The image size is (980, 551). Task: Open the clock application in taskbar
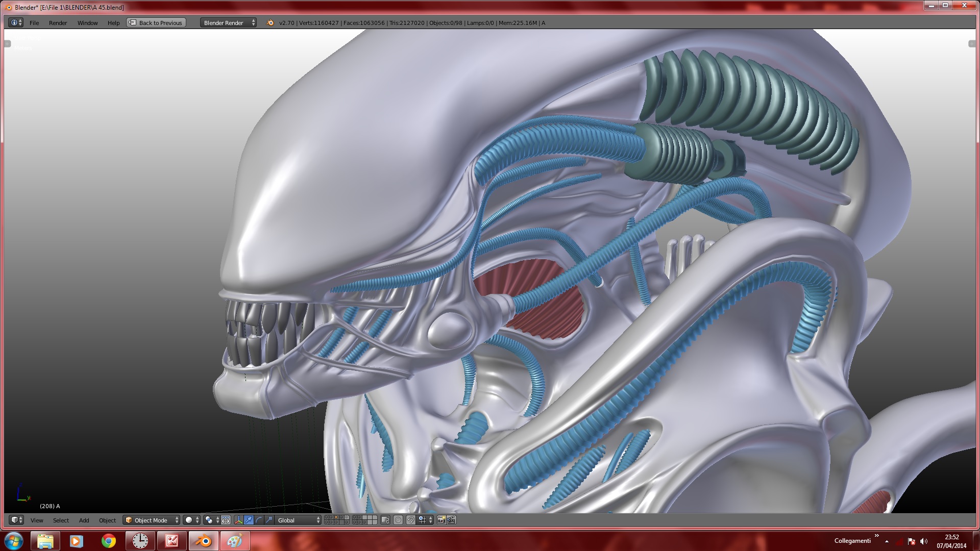click(x=140, y=541)
